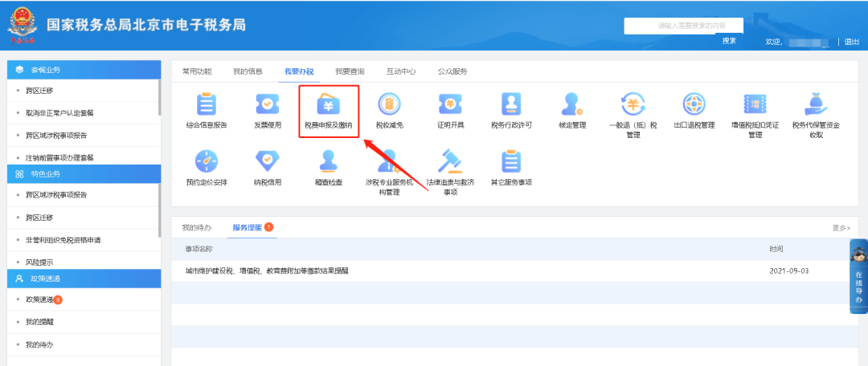
Task: Switch to 我的信息 tab
Action: pyautogui.click(x=248, y=72)
